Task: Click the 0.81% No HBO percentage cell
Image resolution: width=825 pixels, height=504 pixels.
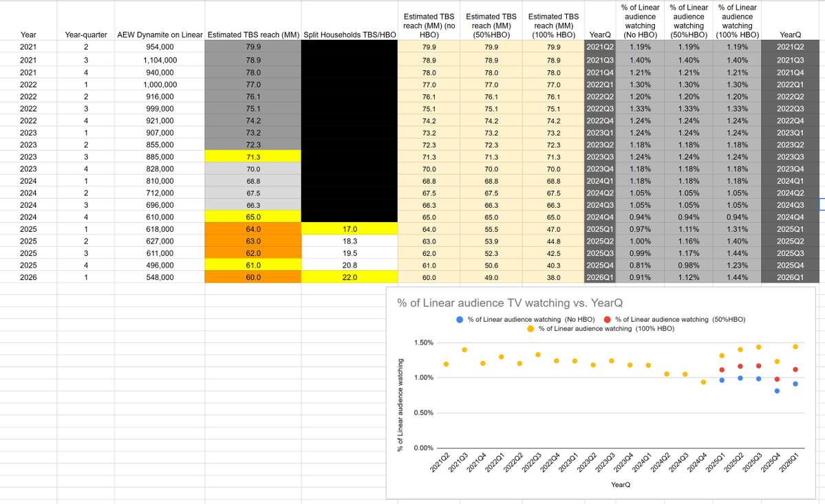Action: pos(640,265)
